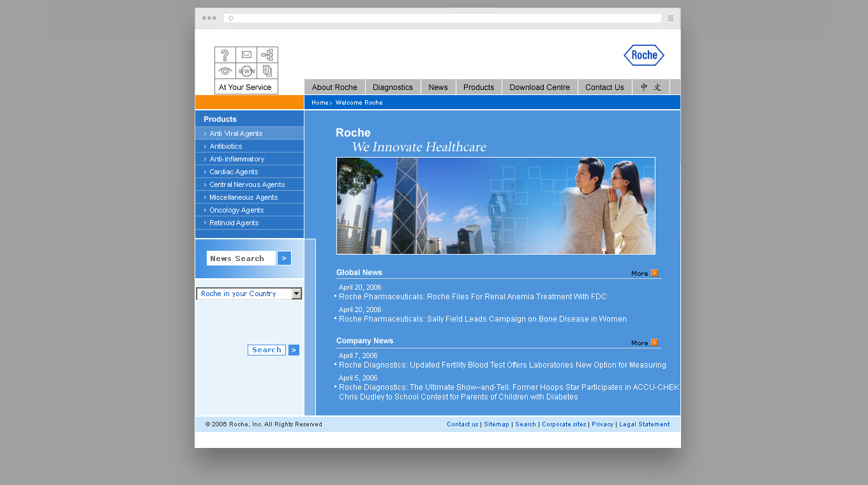Open the WWW globe icon
Screen dimensions: 868x485
coord(246,71)
